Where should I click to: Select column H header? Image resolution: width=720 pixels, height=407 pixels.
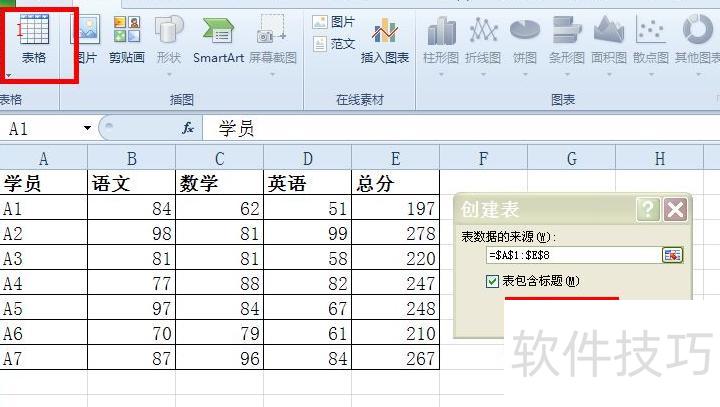pos(660,158)
